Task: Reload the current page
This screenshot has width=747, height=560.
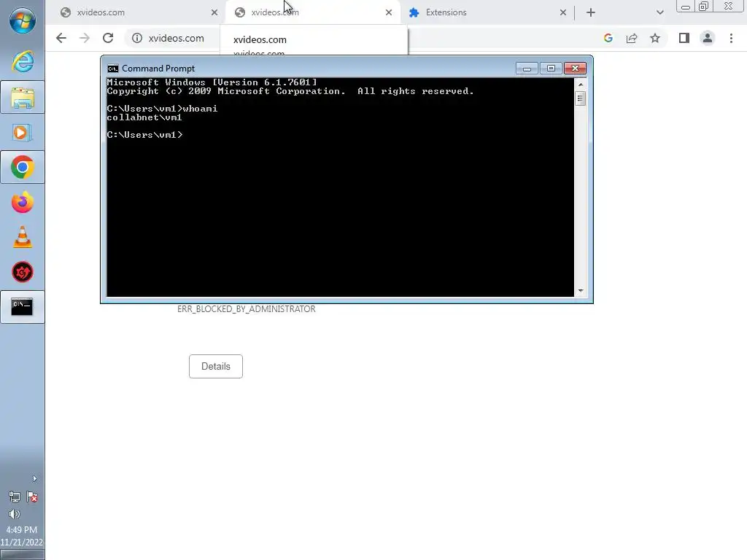Action: [x=108, y=38]
